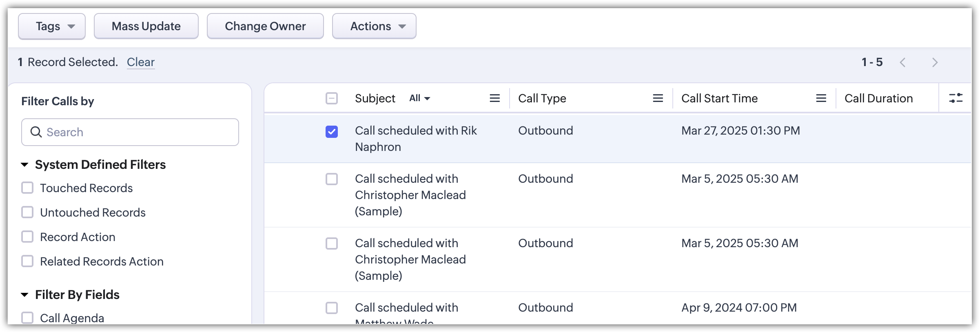The image size is (980, 332).
Task: Expand the Actions dropdown menu
Action: [374, 27]
